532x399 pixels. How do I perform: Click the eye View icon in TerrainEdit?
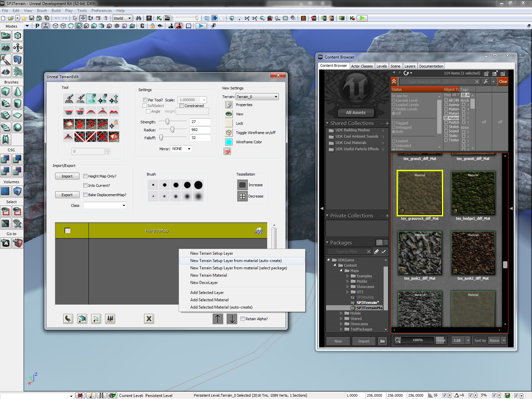pyautogui.click(x=229, y=114)
